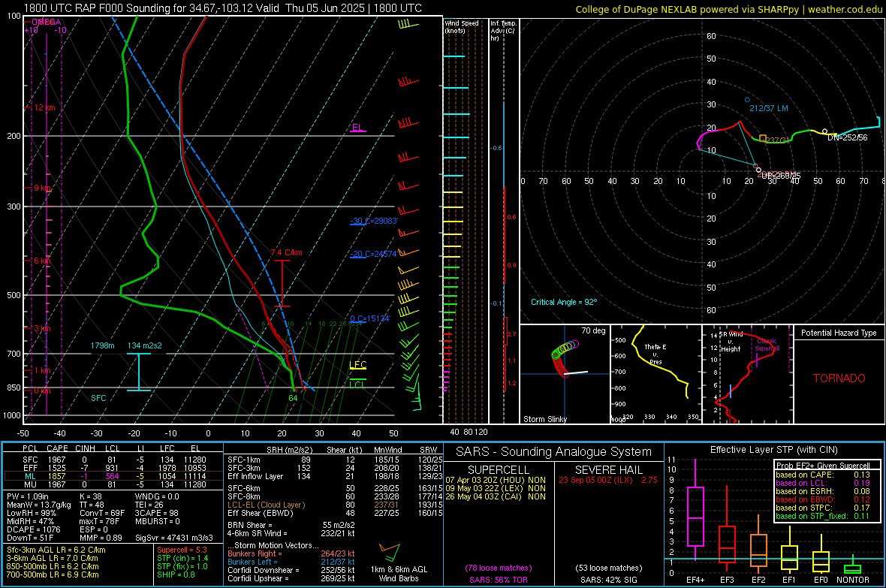Click the 'Eff Shear (EBWD)' row label
886x588 pixels.
[260, 514]
